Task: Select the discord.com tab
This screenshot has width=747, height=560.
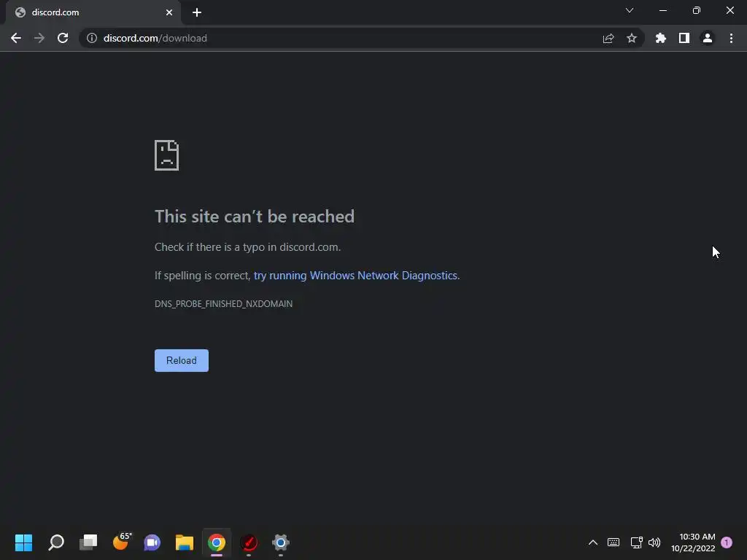Action: point(93,12)
